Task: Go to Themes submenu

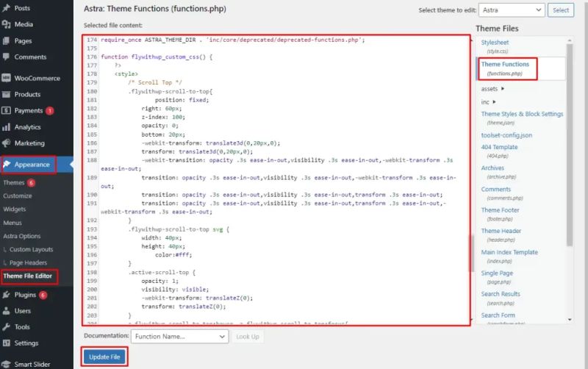Action: (x=14, y=182)
